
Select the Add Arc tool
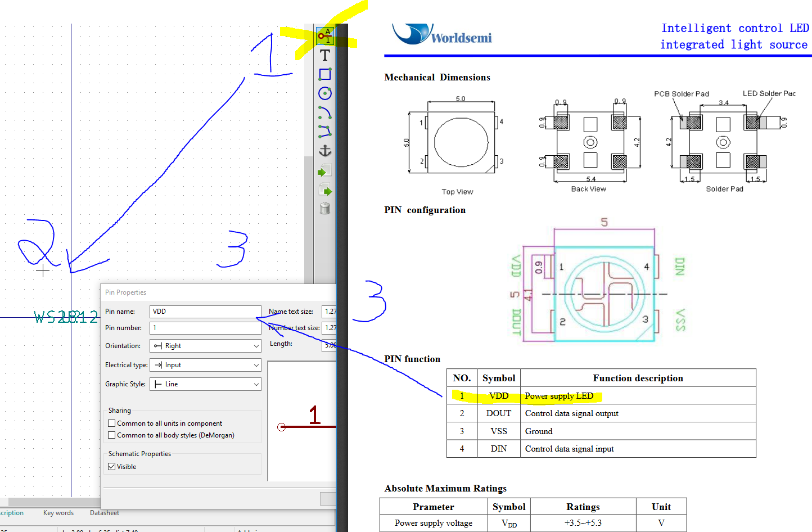click(x=325, y=112)
